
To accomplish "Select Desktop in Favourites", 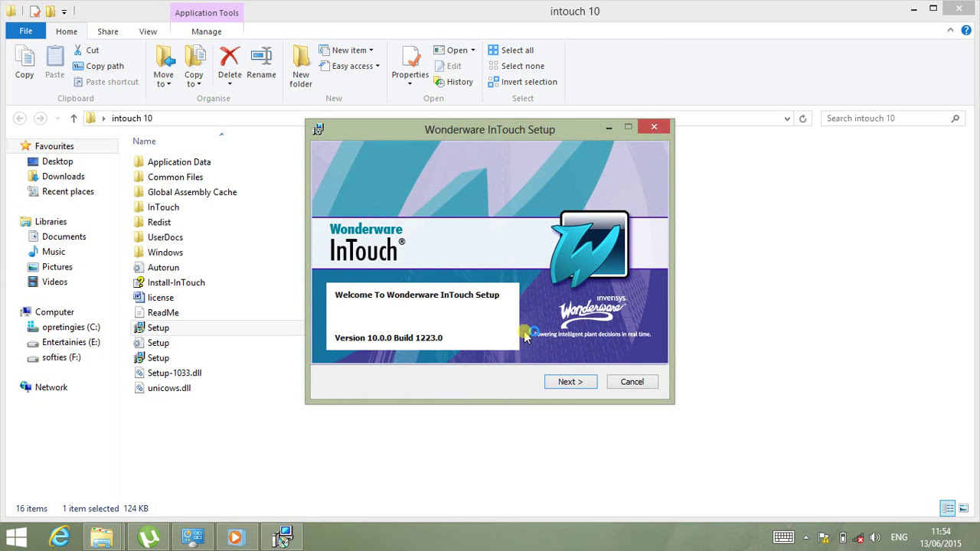I will (x=57, y=161).
